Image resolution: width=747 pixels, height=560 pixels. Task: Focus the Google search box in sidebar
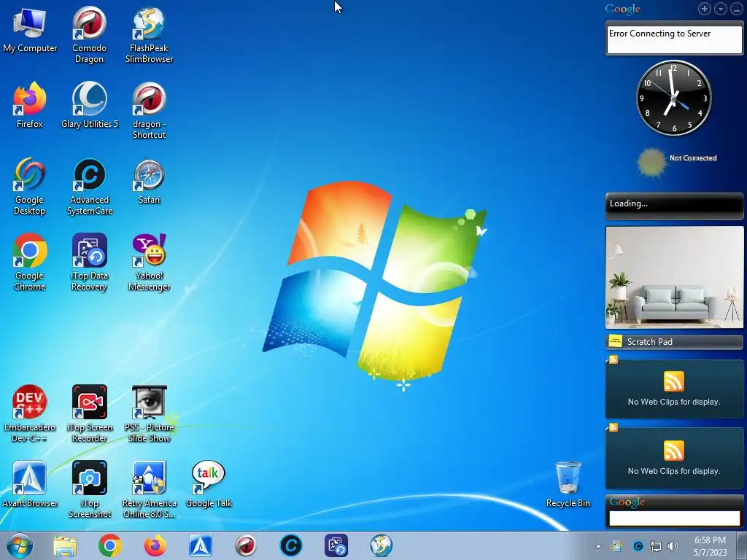click(675, 518)
